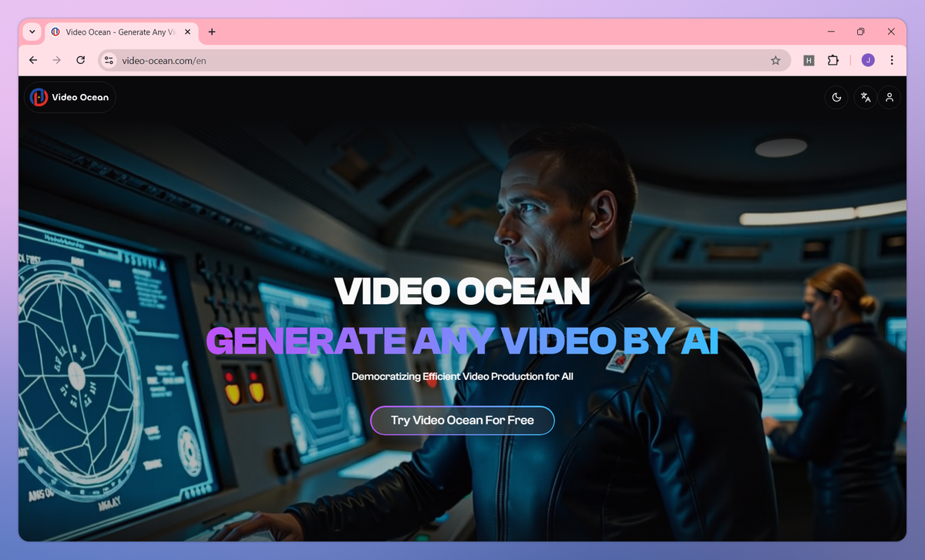Screen dimensions: 925x560
Task: Open the tab search dropdown arrow
Action: tap(32, 32)
